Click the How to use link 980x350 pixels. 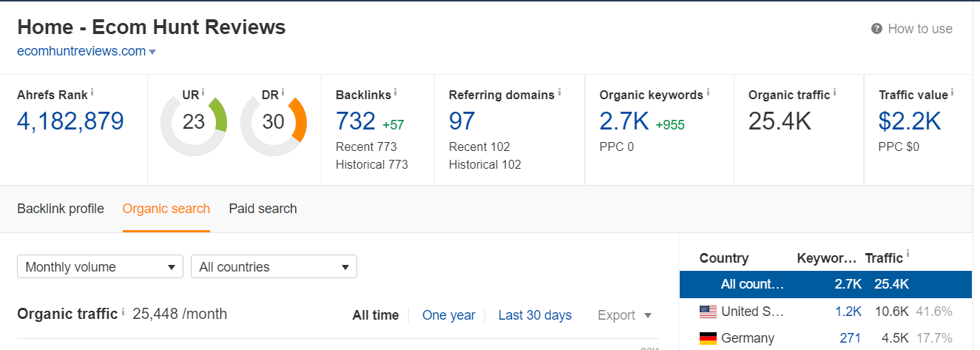(x=920, y=29)
